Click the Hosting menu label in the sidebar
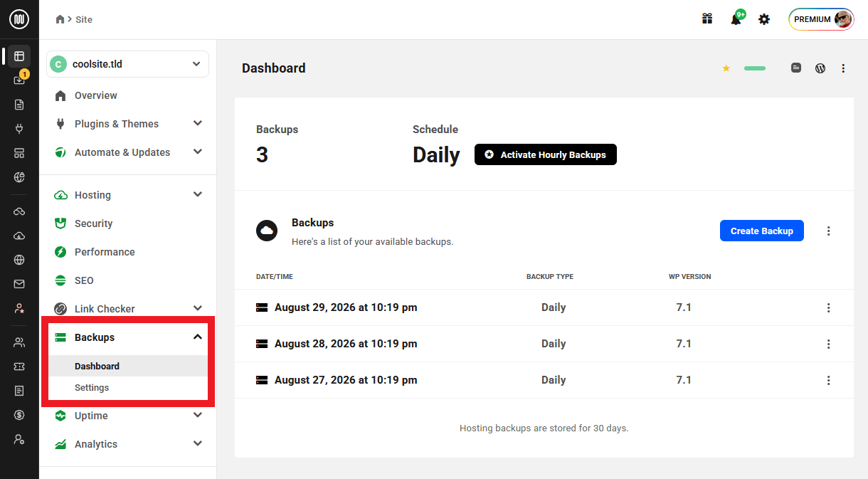Screen dimensions: 868x479 pos(92,195)
